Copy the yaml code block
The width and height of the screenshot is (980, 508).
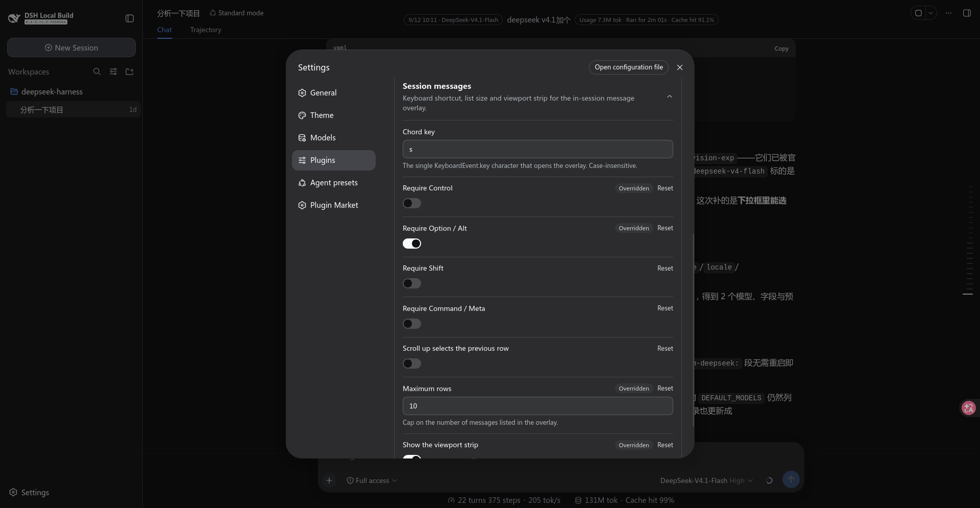(781, 49)
